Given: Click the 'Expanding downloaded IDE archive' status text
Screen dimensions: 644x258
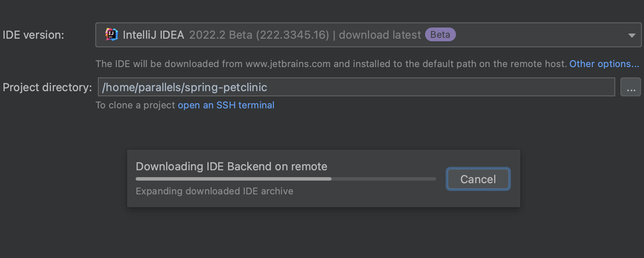Looking at the screenshot, I should click(214, 191).
